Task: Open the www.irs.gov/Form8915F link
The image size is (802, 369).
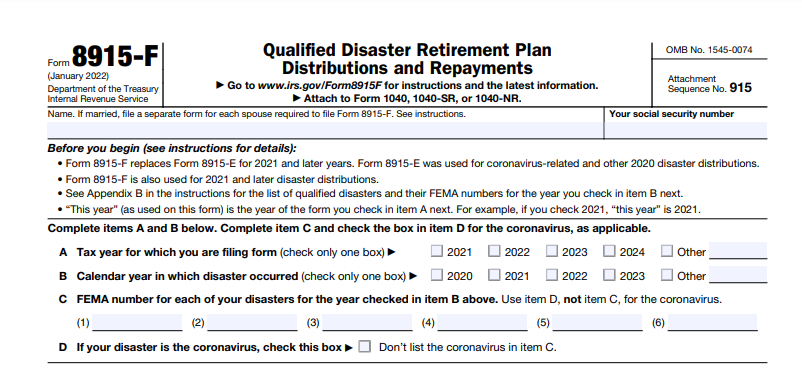Action: [x=321, y=85]
